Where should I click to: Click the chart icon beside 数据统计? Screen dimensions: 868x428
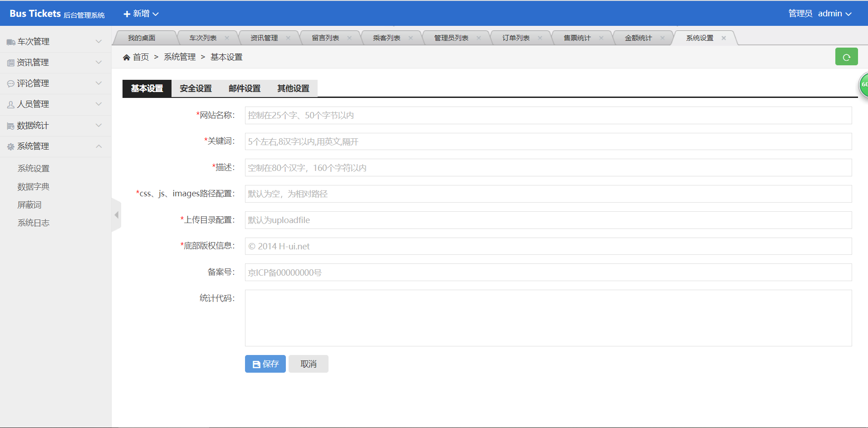(x=11, y=126)
